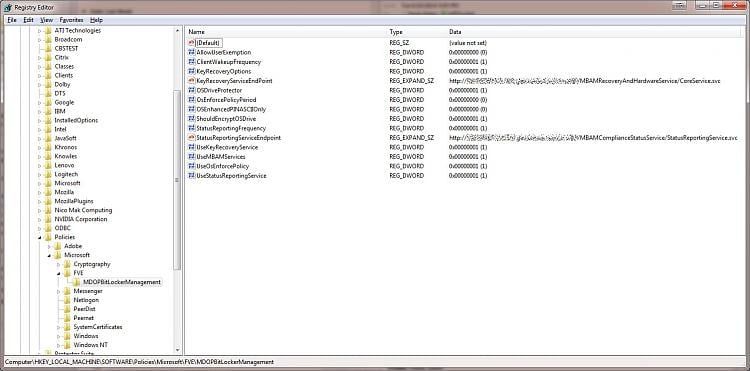This screenshot has height=371, width=750.
Task: Select the InstalledOptions registry key
Action: tap(76, 120)
